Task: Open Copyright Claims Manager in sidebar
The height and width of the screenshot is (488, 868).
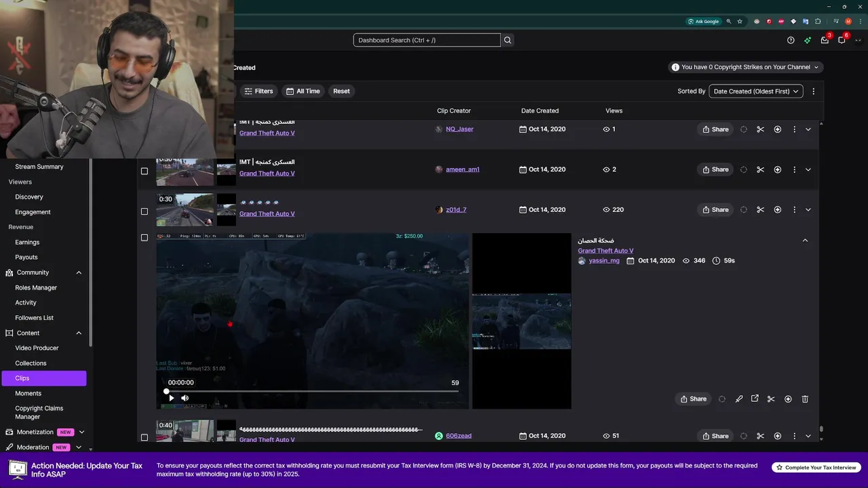Action: pyautogui.click(x=39, y=413)
